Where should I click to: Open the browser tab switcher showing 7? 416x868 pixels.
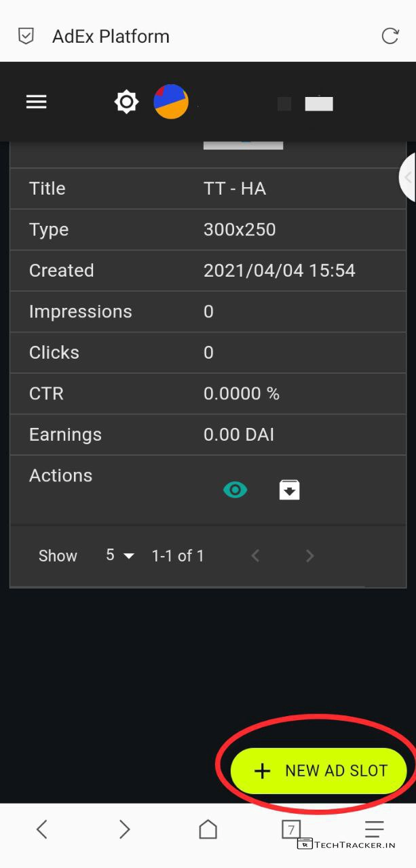(290, 829)
